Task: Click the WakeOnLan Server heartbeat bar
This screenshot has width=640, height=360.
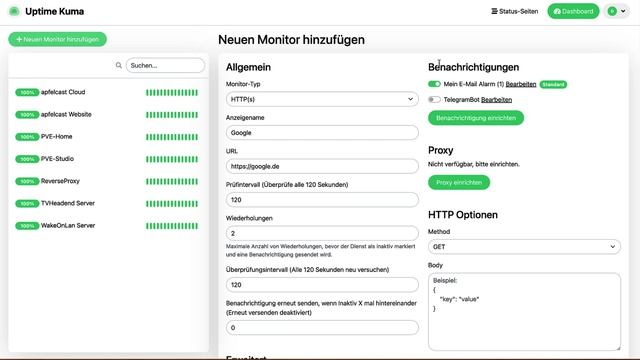Action: [172, 226]
